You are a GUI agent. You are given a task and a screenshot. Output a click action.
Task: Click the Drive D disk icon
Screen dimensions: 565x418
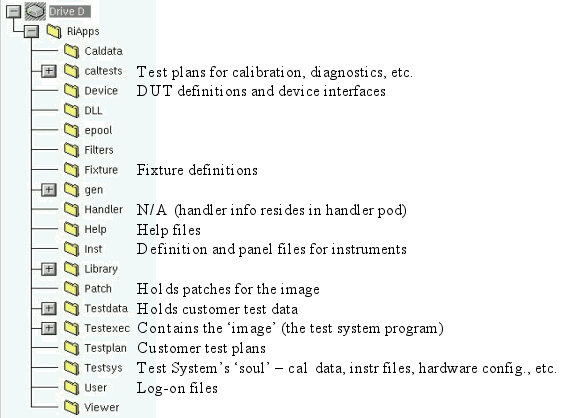(x=35, y=11)
